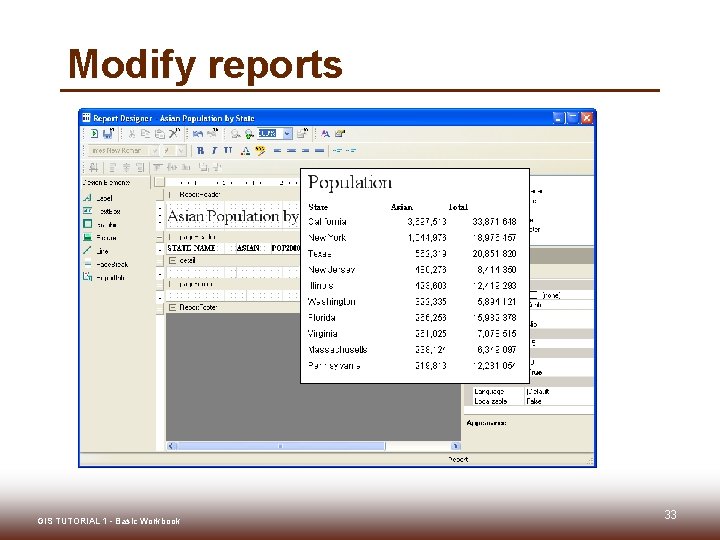Image resolution: width=720 pixels, height=540 pixels.
Task: Select the Line design element
Action: point(96,251)
